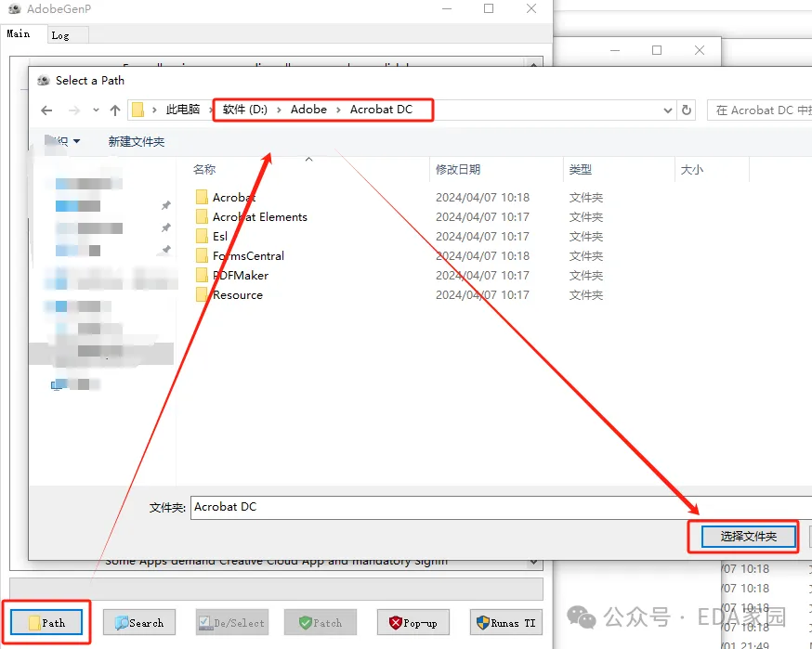The height and width of the screenshot is (649, 812).
Task: Click the Adobe breadcrumb segment
Action: (308, 110)
